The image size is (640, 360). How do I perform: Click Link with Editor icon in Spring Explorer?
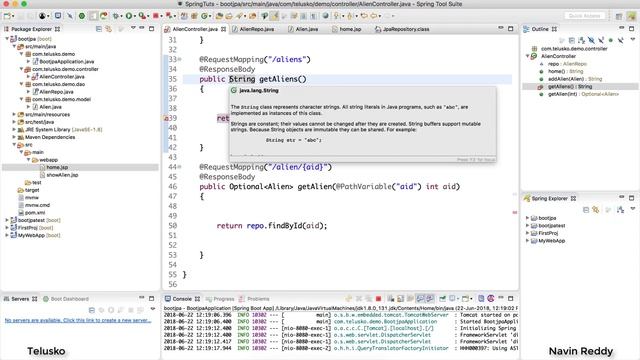click(596, 210)
